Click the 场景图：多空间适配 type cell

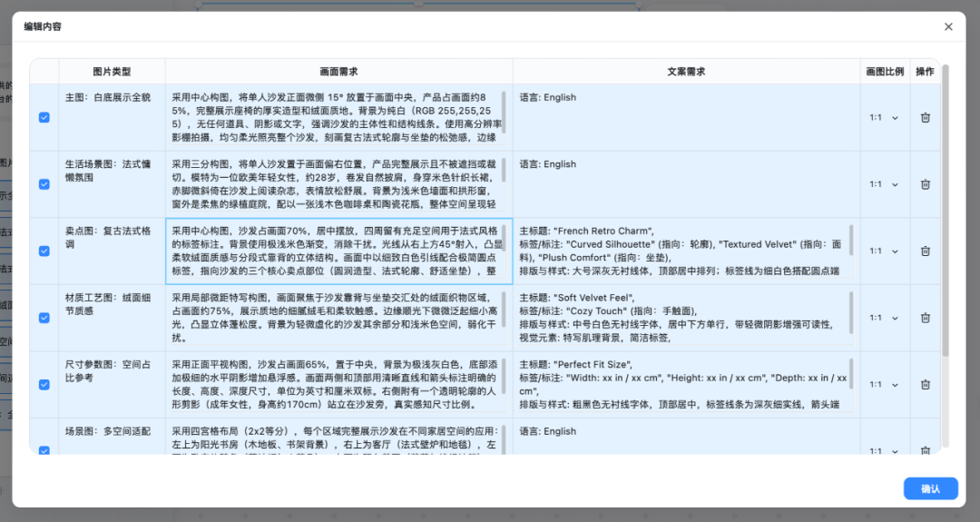tap(112, 437)
